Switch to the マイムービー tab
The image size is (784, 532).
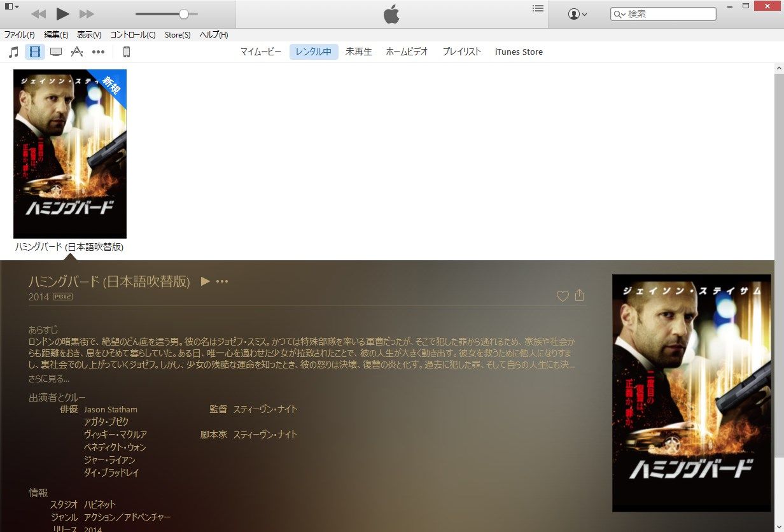[261, 52]
